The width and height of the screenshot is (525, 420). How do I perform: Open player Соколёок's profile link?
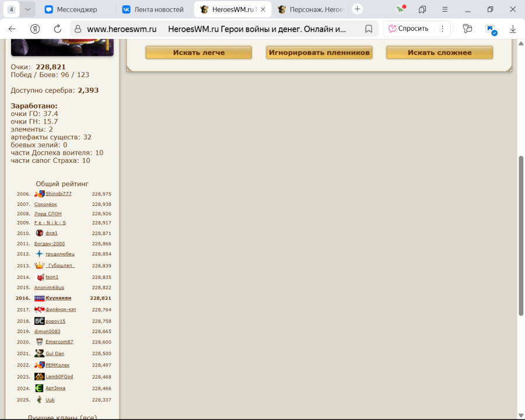tap(45, 204)
